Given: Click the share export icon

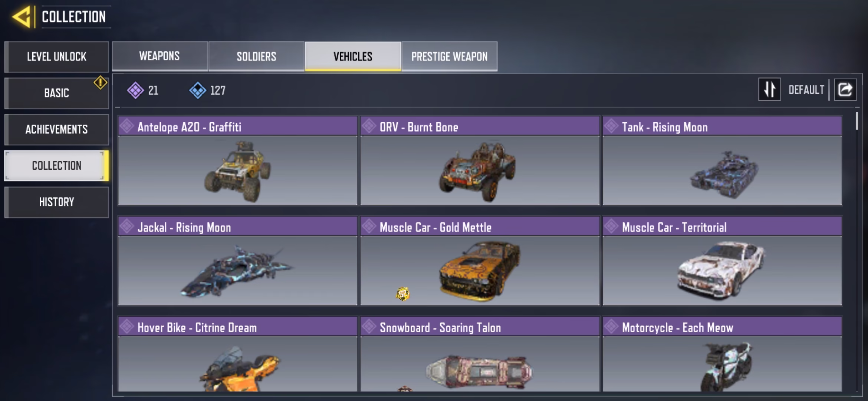Looking at the screenshot, I should tap(845, 89).
